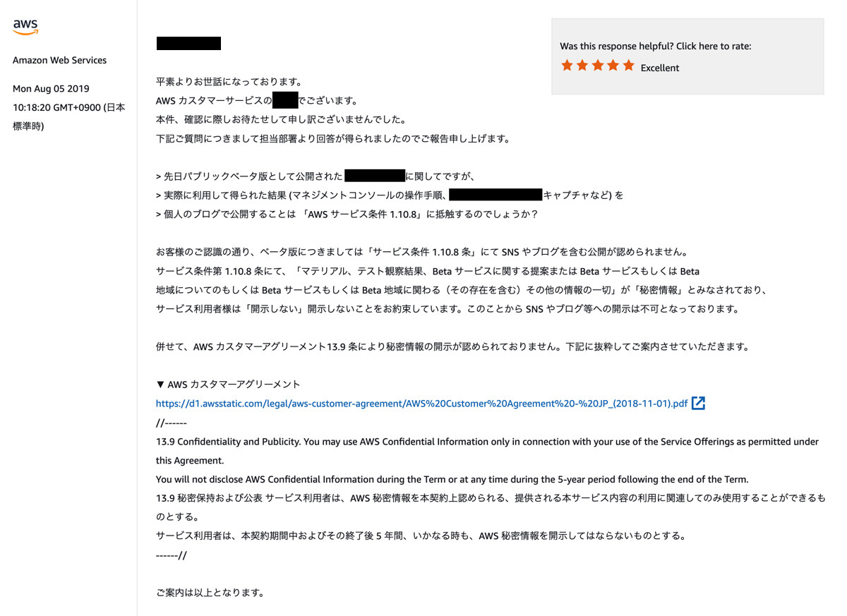Click the external link icon beside the PDF URL
This screenshot has height=616, width=847.
click(x=698, y=403)
